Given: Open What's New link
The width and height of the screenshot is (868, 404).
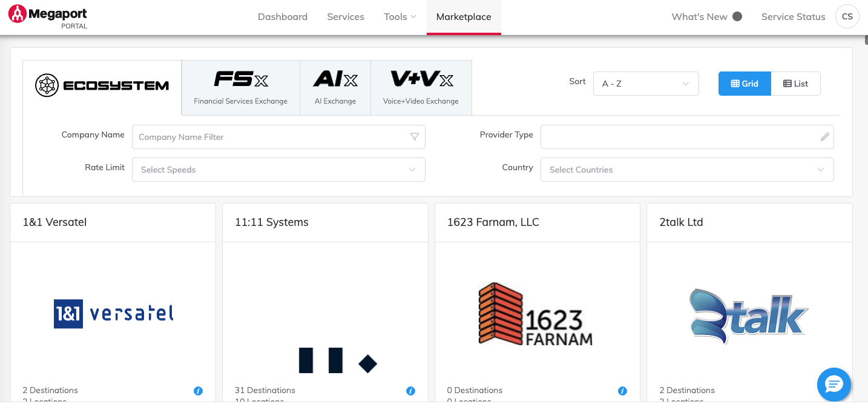Looking at the screenshot, I should point(700,17).
